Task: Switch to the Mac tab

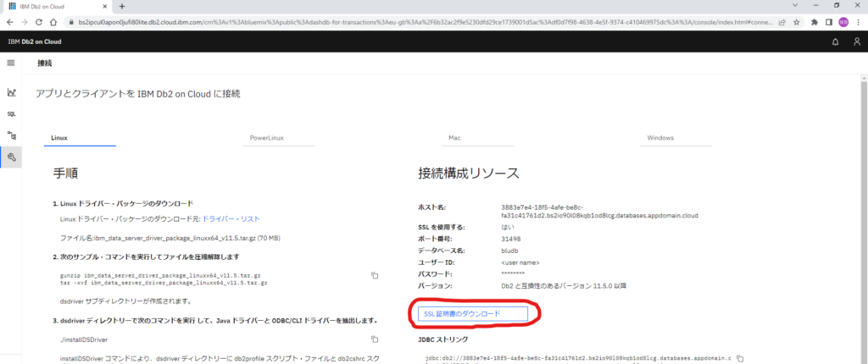Action: [x=477, y=138]
